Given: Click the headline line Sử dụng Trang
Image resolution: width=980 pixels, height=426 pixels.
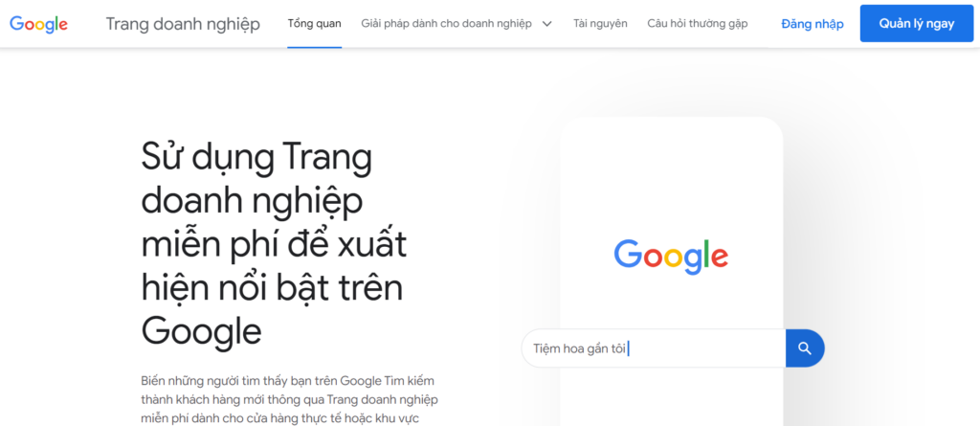Looking at the screenshot, I should (256, 158).
